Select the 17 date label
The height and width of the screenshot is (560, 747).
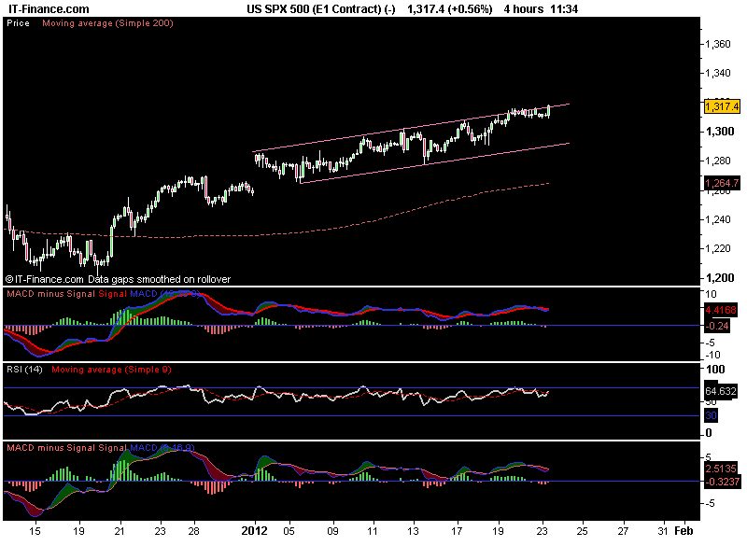point(457,531)
